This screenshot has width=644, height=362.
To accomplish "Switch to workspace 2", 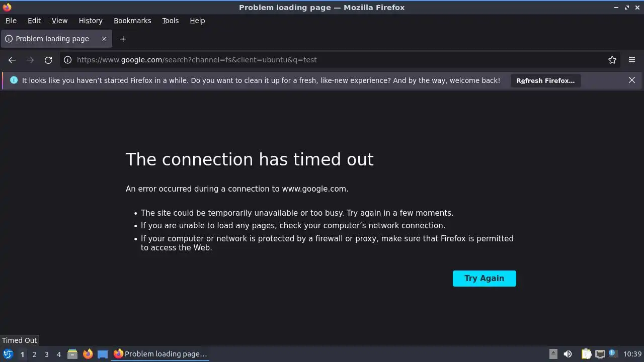I will 34,354.
